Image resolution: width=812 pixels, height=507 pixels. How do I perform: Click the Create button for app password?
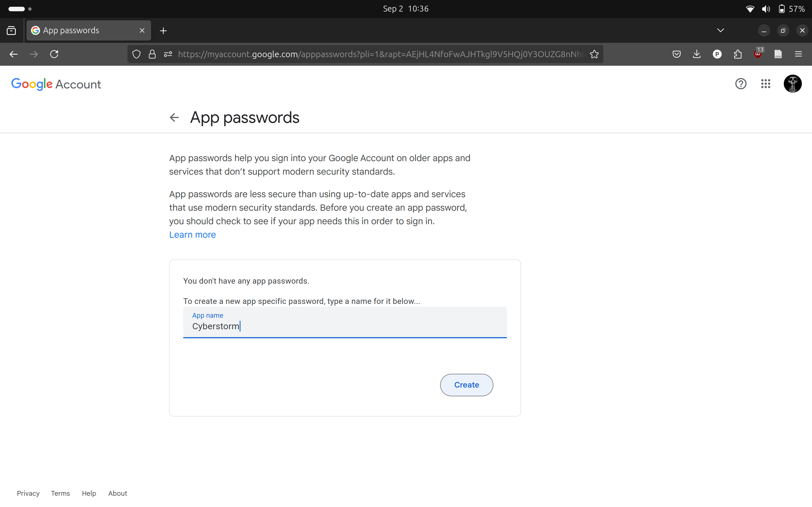pos(467,385)
